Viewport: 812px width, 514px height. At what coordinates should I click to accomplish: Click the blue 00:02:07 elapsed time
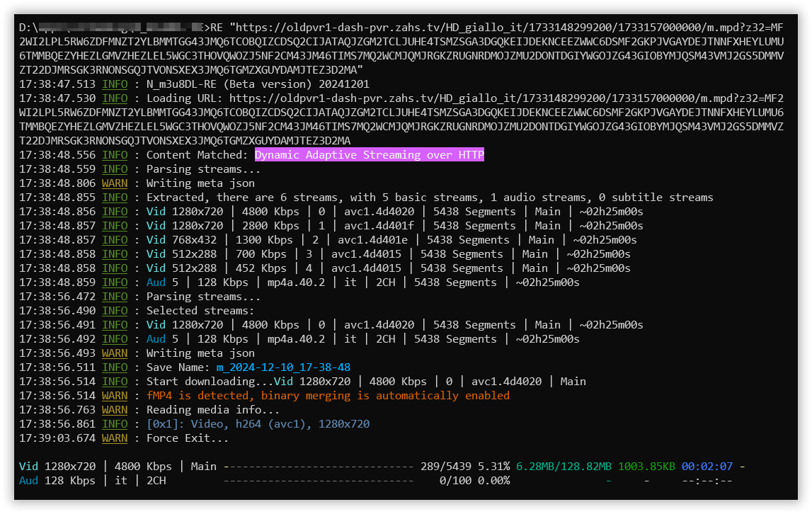[707, 467]
